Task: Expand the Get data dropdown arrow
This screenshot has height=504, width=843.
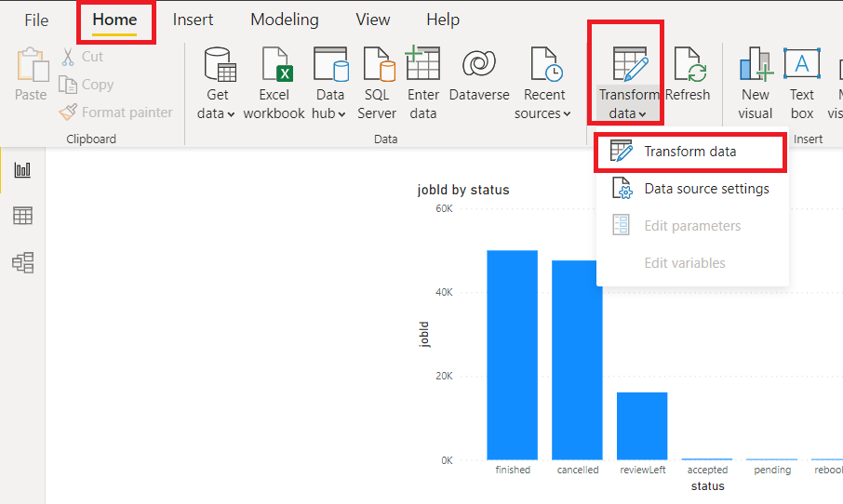Action: [x=231, y=114]
